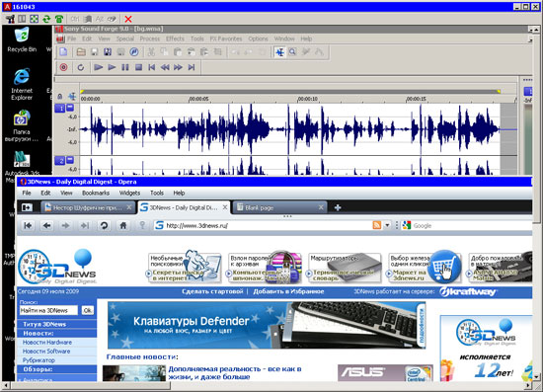
Task: Collapse channel 2 with its minus button
Action: (70, 160)
